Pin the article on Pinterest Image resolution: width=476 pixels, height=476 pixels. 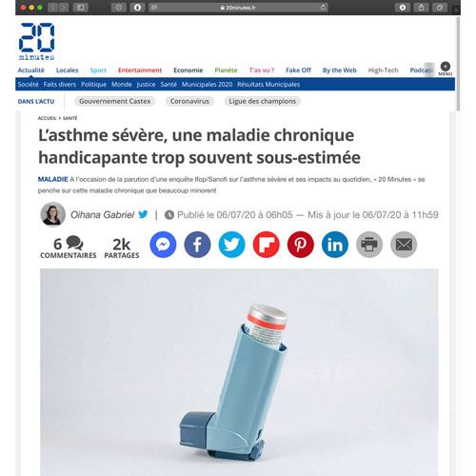301,245
